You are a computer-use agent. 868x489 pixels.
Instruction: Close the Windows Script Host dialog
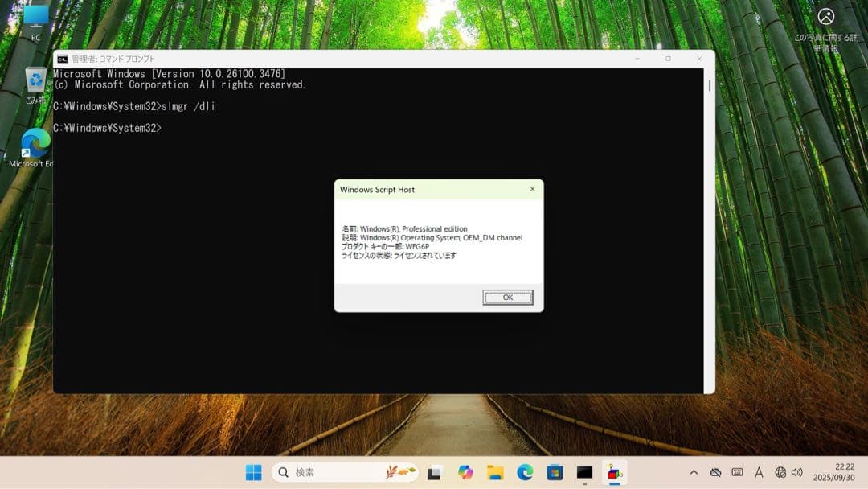pyautogui.click(x=531, y=189)
